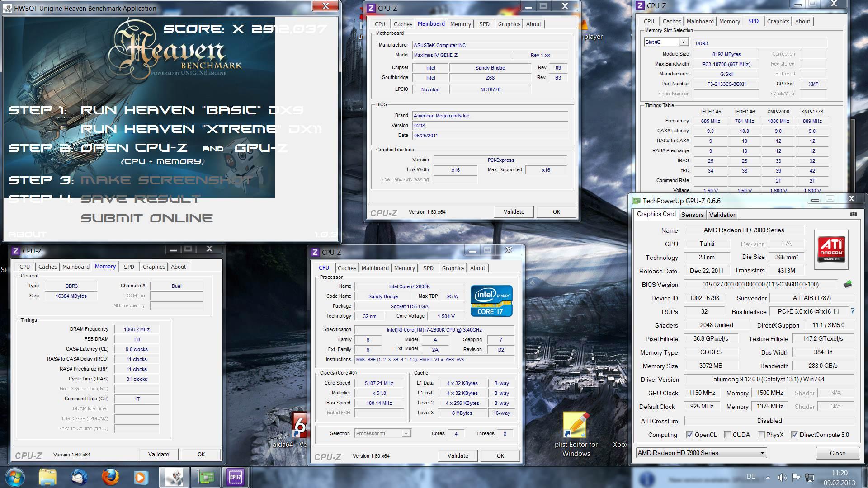Image resolution: width=868 pixels, height=488 pixels.
Task: Click About in HWBOT app corner
Action: coord(27,235)
